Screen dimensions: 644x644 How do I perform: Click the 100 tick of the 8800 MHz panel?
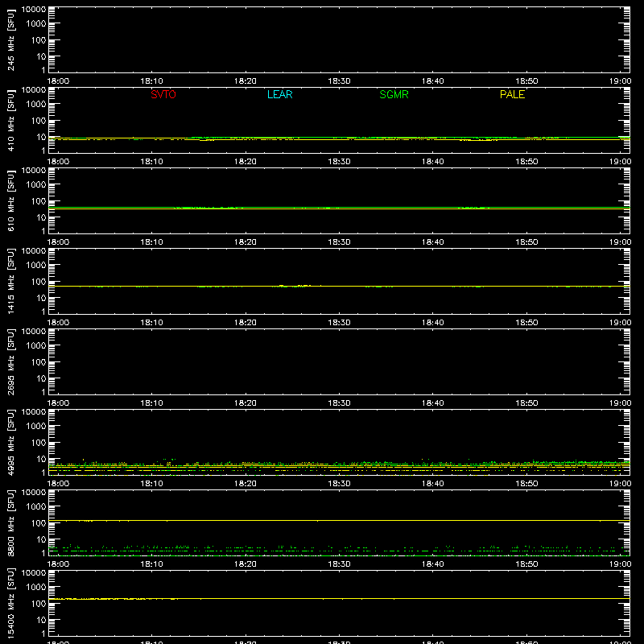tap(39, 523)
